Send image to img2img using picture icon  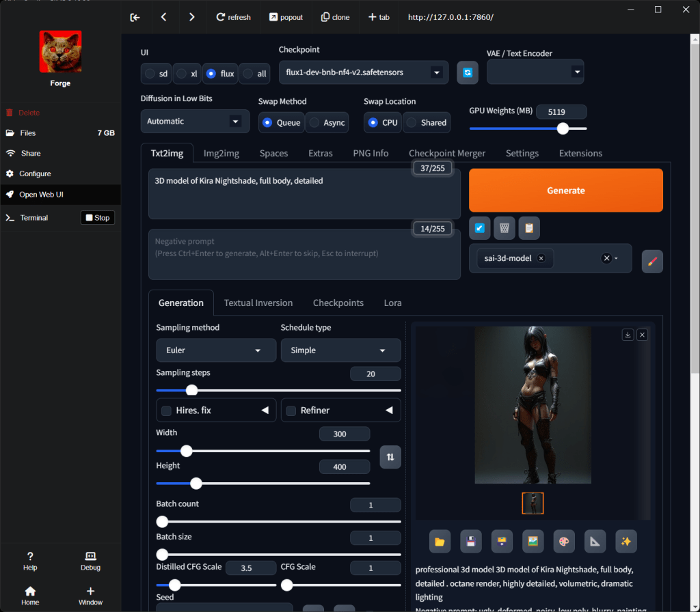[533, 541]
